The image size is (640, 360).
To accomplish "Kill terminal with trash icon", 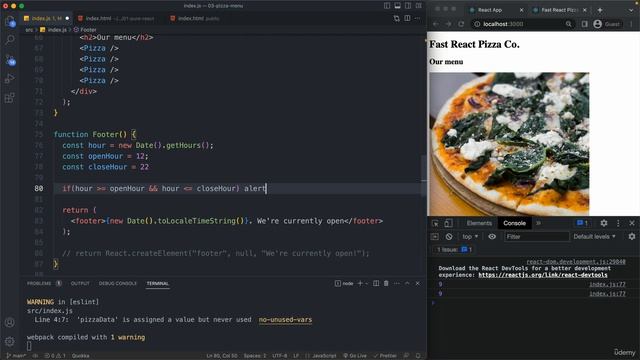I will coord(386,283).
